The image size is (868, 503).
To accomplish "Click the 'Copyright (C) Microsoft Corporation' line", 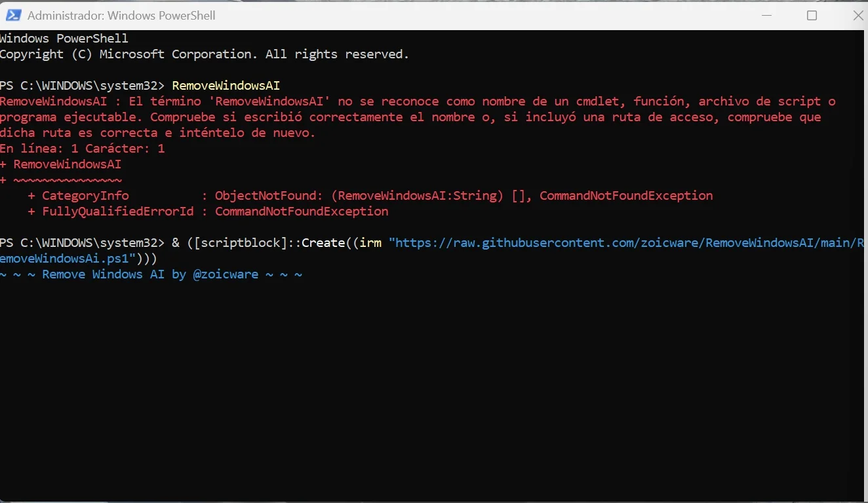I will (x=205, y=54).
